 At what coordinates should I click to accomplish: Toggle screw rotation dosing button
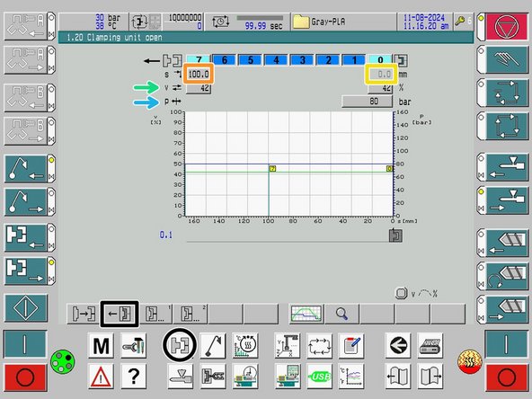coord(507,276)
